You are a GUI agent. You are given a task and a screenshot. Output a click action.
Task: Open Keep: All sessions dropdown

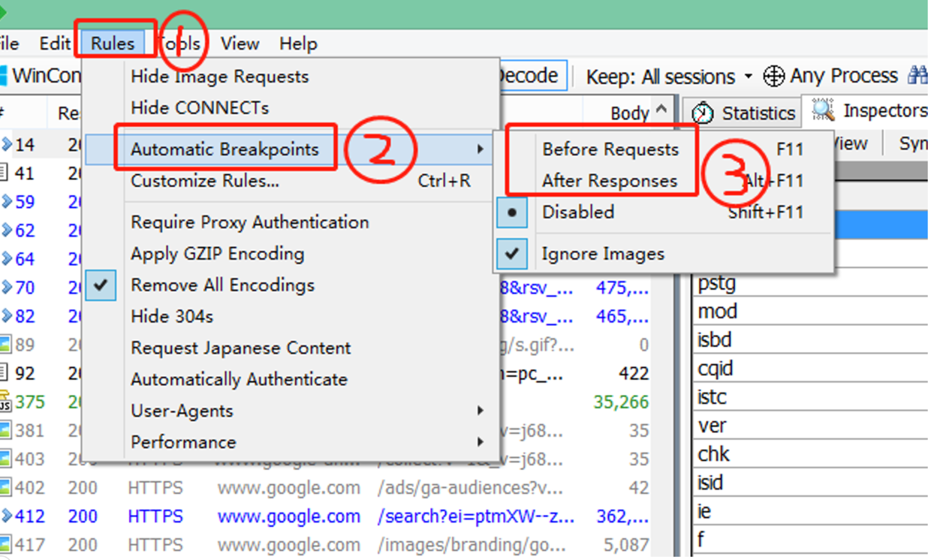point(669,77)
